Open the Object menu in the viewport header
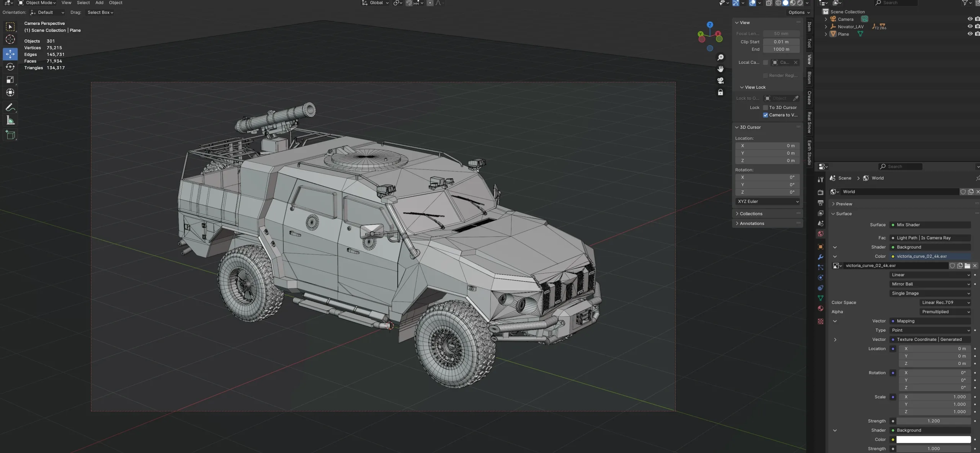Image resolution: width=980 pixels, height=453 pixels. coord(116,3)
